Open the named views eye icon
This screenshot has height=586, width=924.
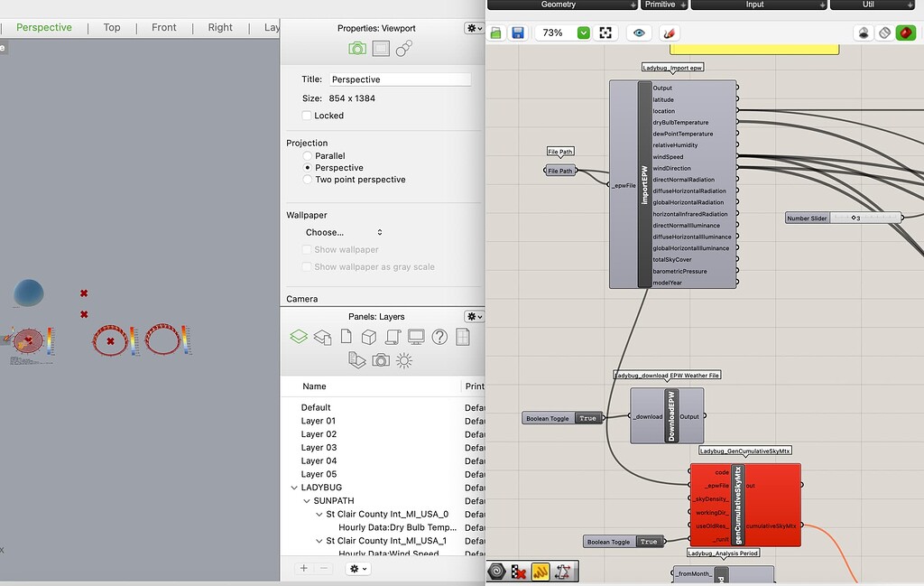[x=639, y=33]
